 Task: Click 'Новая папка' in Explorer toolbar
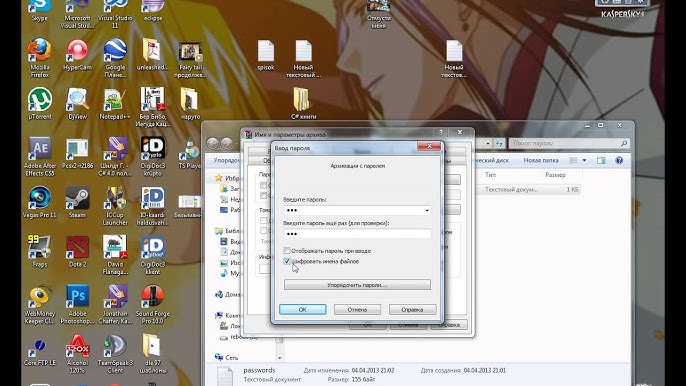click(x=541, y=161)
